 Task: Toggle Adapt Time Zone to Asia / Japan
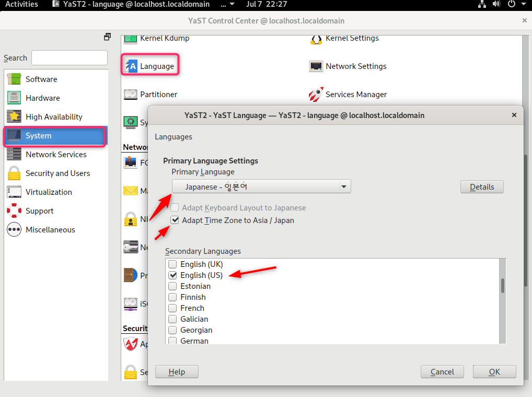pos(175,220)
